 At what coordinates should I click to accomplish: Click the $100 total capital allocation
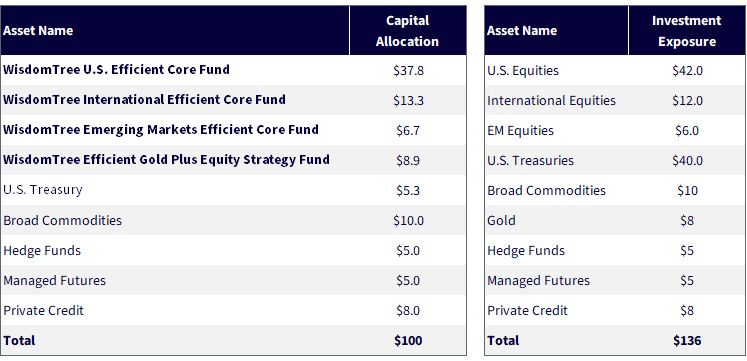click(x=408, y=341)
